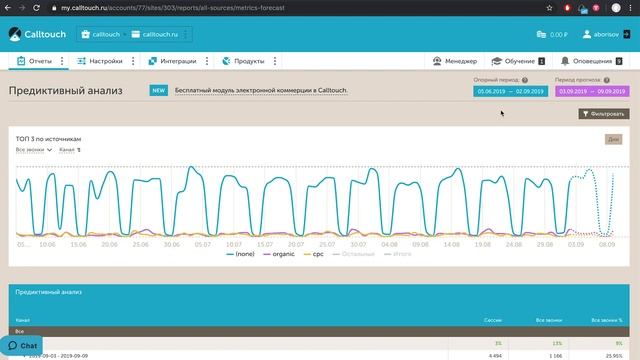The image size is (640, 360).
Task: Click the aborisov user profile icon
Action: click(x=587, y=34)
